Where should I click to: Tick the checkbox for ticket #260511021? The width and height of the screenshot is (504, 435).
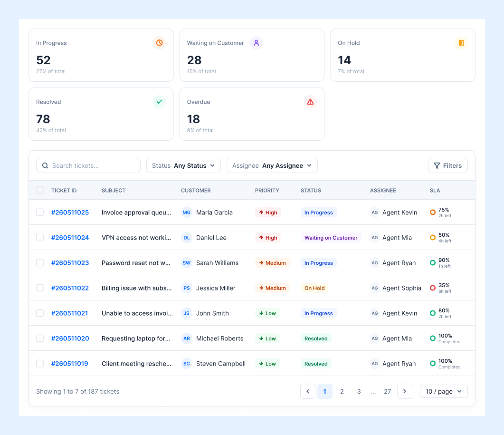click(x=40, y=313)
